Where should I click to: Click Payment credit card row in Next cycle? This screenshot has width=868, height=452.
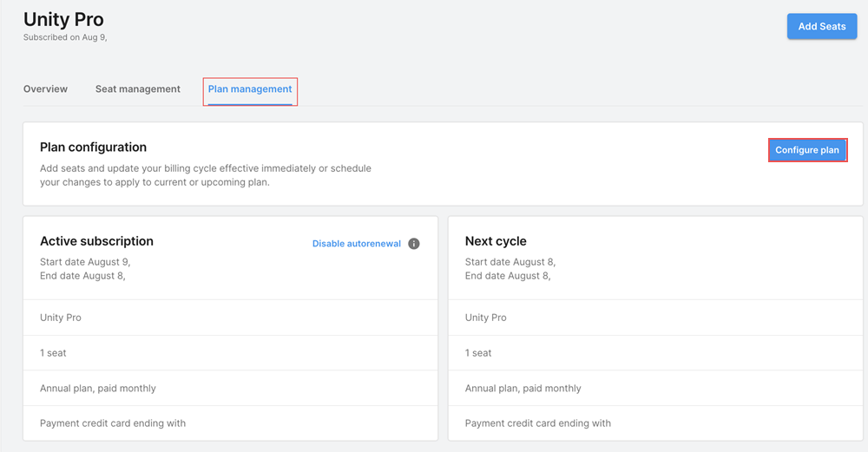point(655,423)
